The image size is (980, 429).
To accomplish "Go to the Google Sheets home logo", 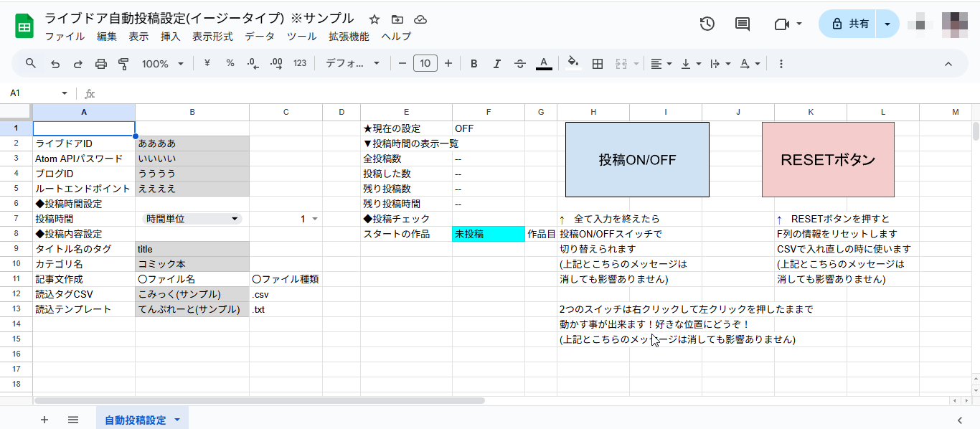I will coord(24,25).
